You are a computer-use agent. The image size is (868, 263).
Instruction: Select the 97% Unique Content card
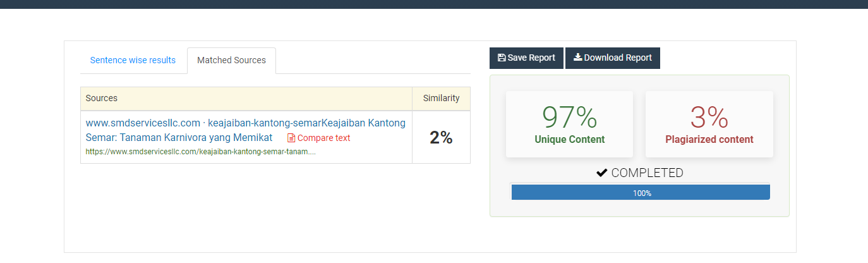[x=569, y=124]
